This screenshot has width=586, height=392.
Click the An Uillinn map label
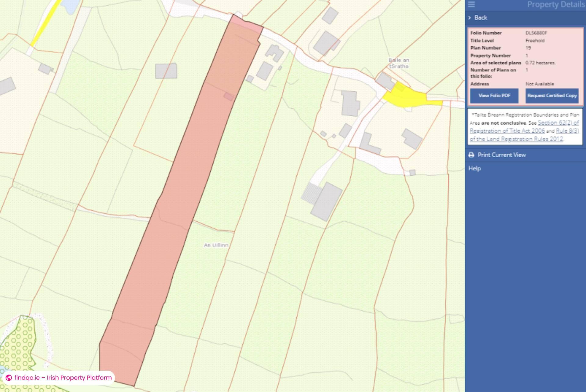point(216,245)
